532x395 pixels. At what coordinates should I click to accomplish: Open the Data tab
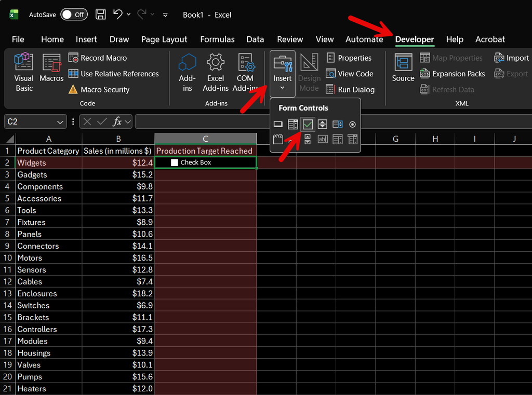[255, 39]
